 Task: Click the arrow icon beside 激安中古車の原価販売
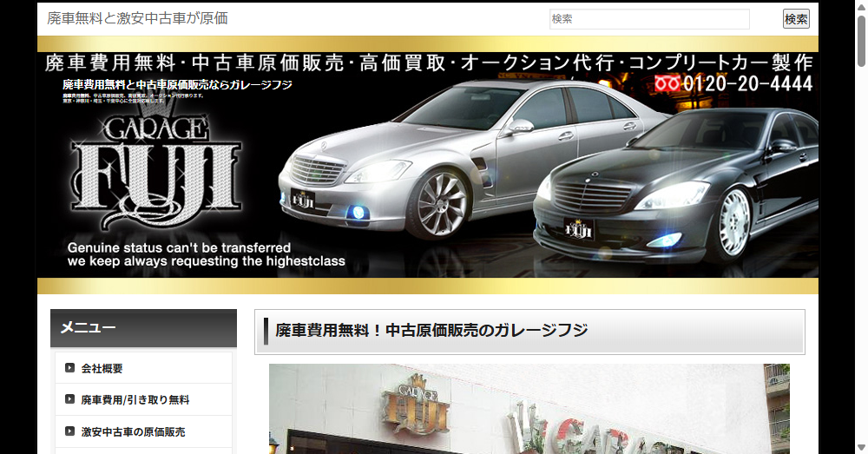[69, 431]
